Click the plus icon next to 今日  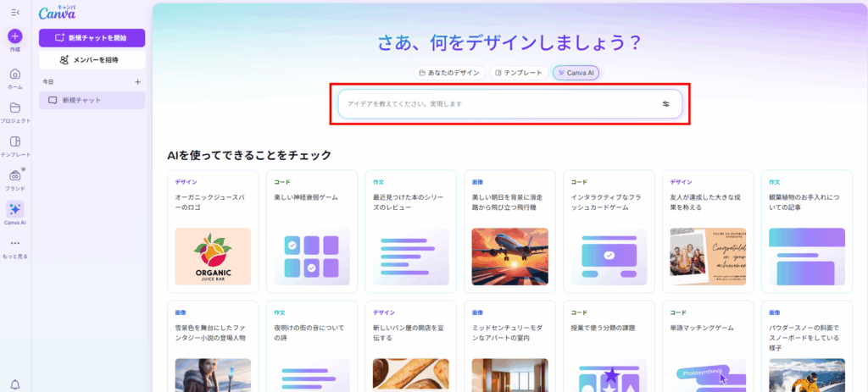click(x=138, y=82)
